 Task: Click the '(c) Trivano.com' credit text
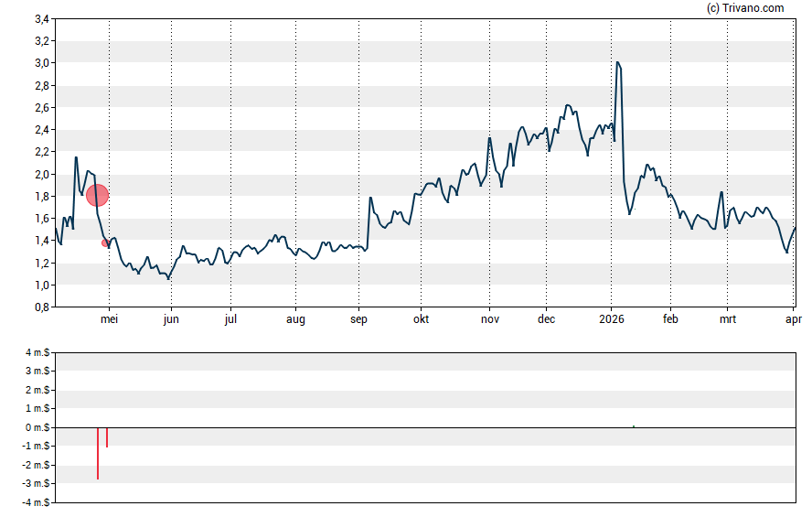coord(745,7)
